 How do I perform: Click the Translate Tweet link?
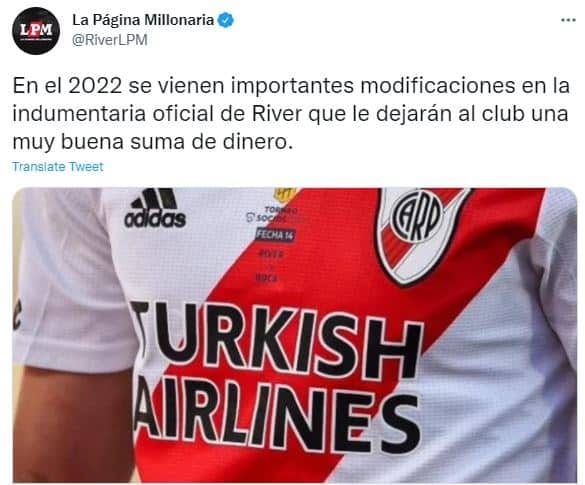pyautogui.click(x=58, y=166)
